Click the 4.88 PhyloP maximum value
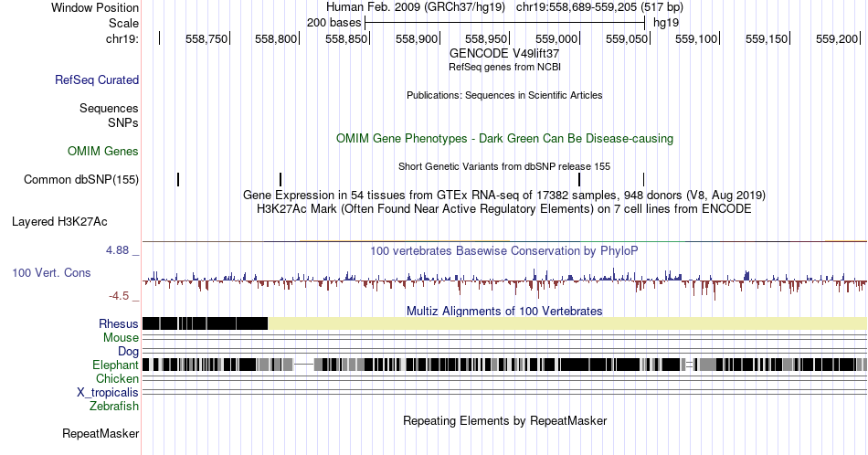Viewport: 868px width, 455px height. coord(117,250)
